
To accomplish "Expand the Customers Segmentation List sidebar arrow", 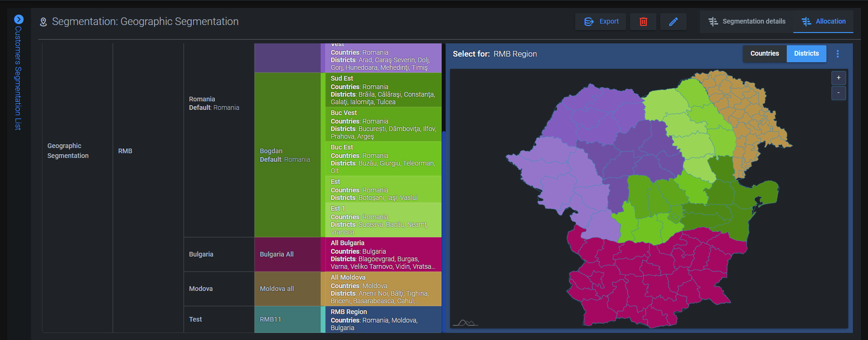I will coord(18,19).
